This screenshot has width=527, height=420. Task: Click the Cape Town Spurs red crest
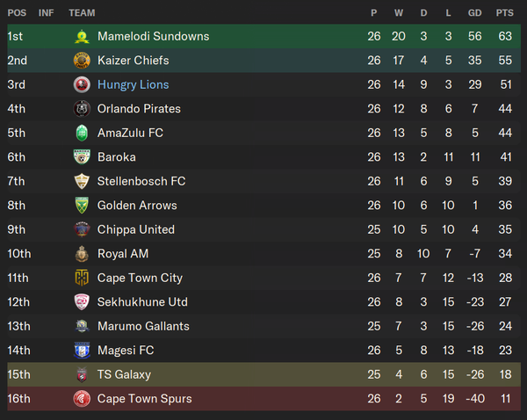click(82, 399)
